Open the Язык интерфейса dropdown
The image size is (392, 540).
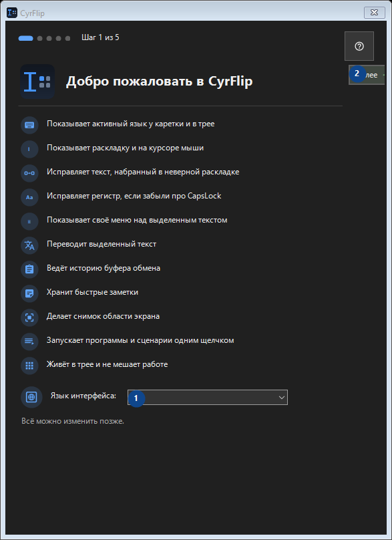click(208, 398)
